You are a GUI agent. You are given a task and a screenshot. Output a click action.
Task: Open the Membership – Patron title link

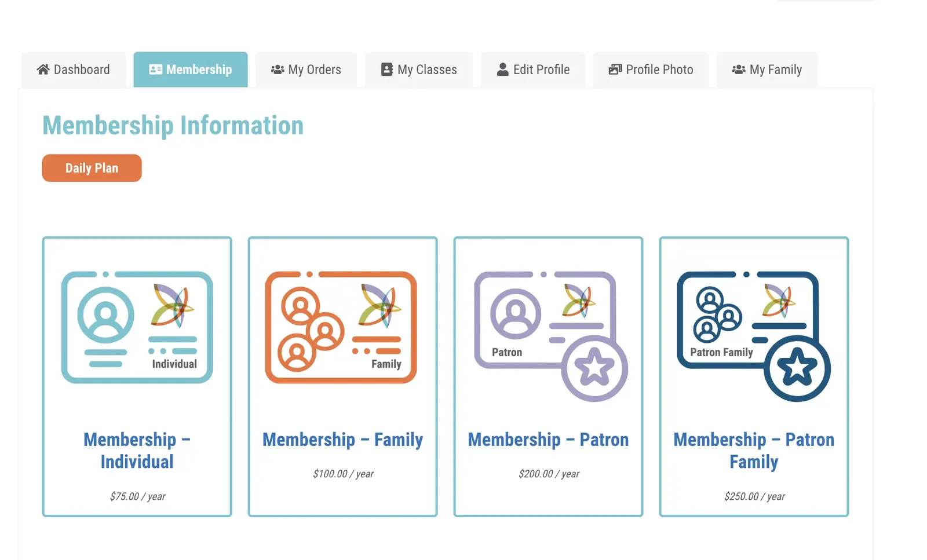[x=548, y=440]
